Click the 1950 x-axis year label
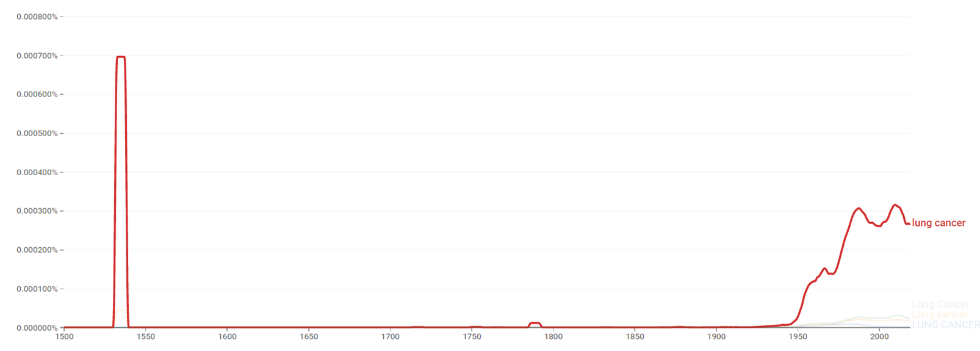 pyautogui.click(x=798, y=336)
